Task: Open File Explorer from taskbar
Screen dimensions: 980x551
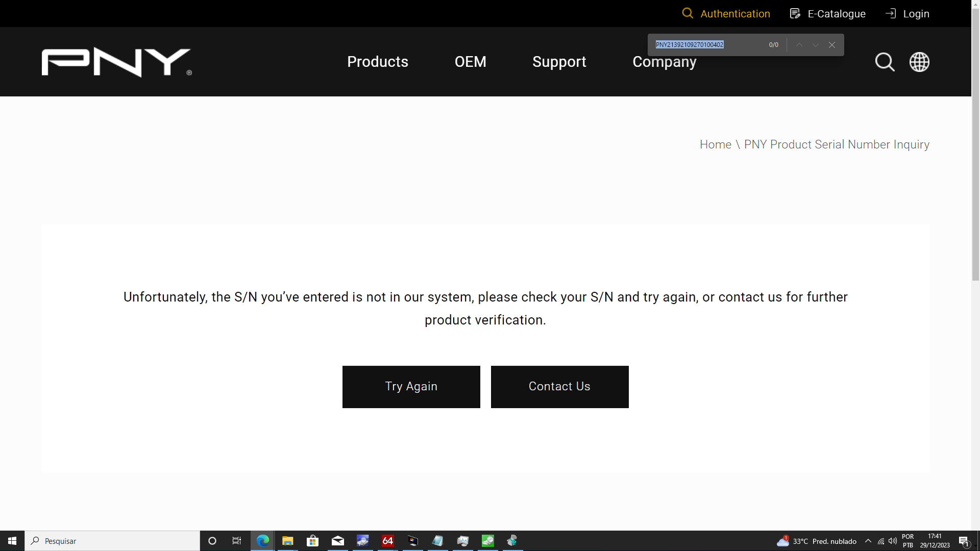Action: coord(288,541)
